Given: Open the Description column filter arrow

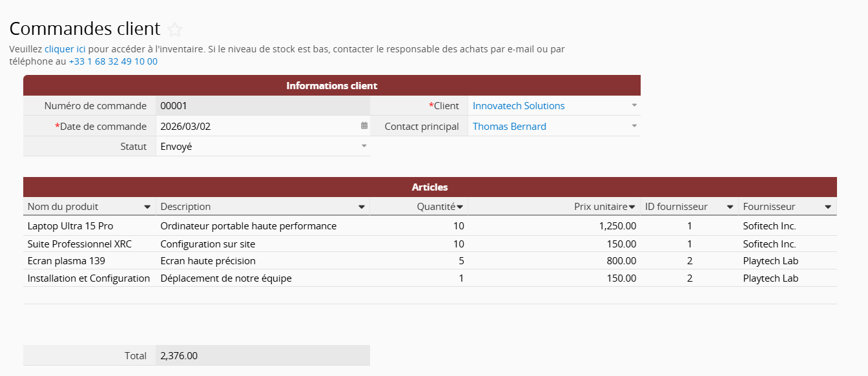Looking at the screenshot, I should tap(362, 207).
